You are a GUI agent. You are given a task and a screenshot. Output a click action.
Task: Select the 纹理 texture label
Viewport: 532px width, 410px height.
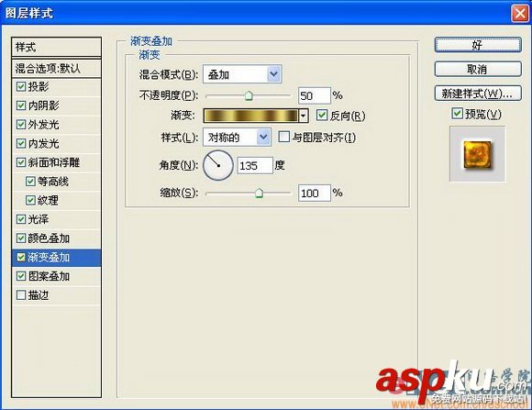pos(48,201)
